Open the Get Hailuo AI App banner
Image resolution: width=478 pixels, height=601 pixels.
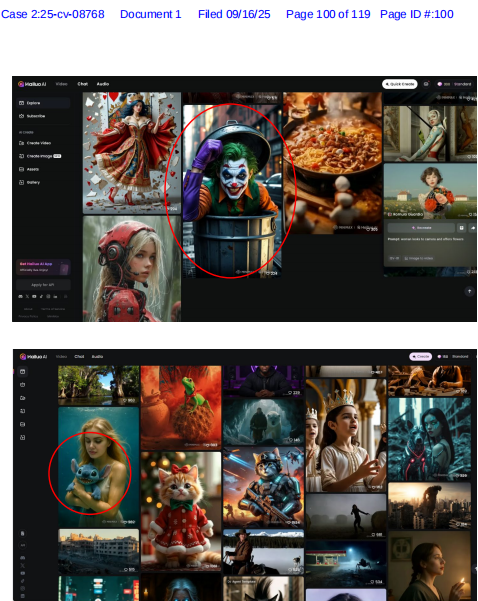point(43,267)
